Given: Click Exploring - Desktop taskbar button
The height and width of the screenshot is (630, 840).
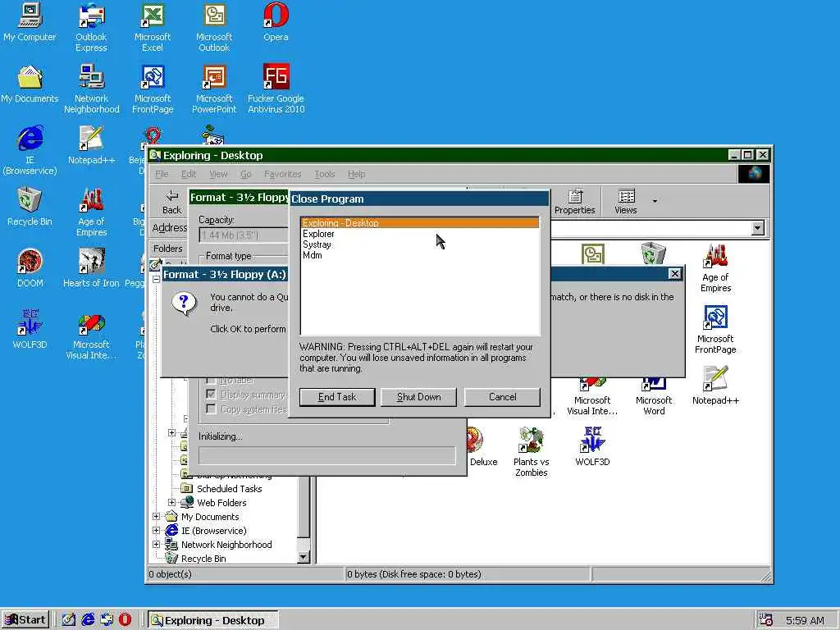Looking at the screenshot, I should pyautogui.click(x=213, y=620).
